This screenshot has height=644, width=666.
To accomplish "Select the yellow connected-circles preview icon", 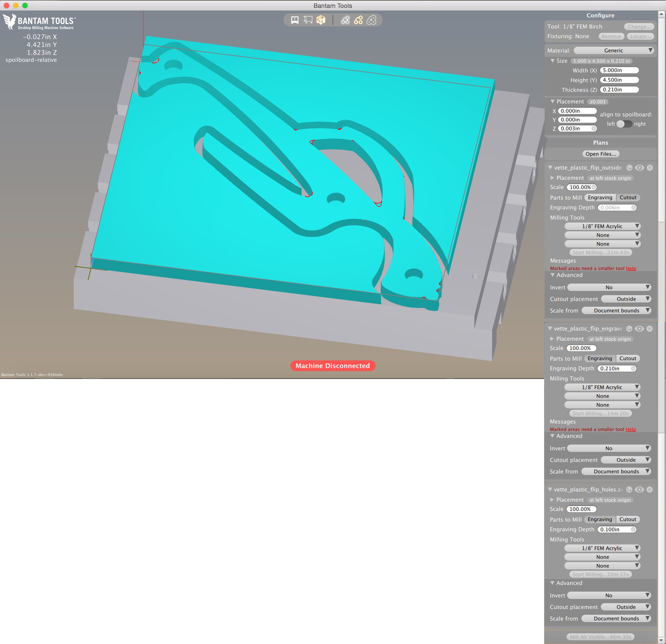I will coord(358,20).
